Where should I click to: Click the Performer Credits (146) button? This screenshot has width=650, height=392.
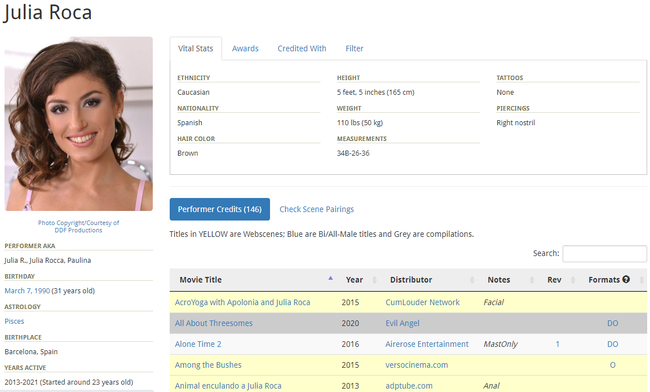[220, 209]
